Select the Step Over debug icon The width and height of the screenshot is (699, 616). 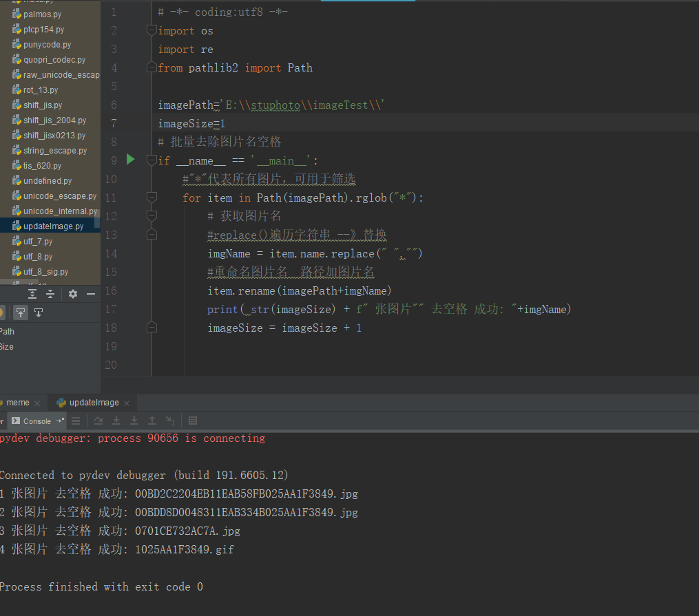click(x=98, y=421)
